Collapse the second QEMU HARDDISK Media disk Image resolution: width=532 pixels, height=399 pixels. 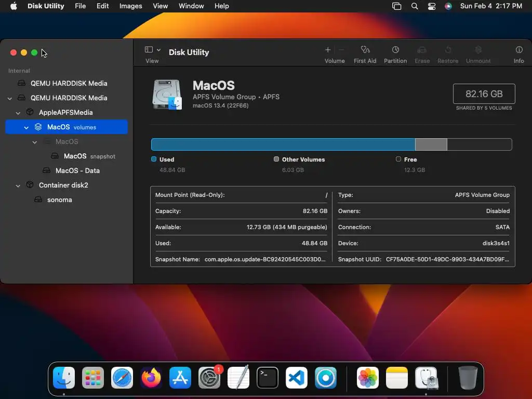pyautogui.click(x=9, y=98)
